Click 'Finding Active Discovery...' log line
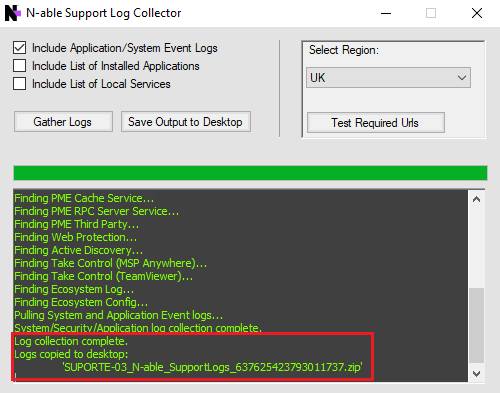 tap(78, 250)
